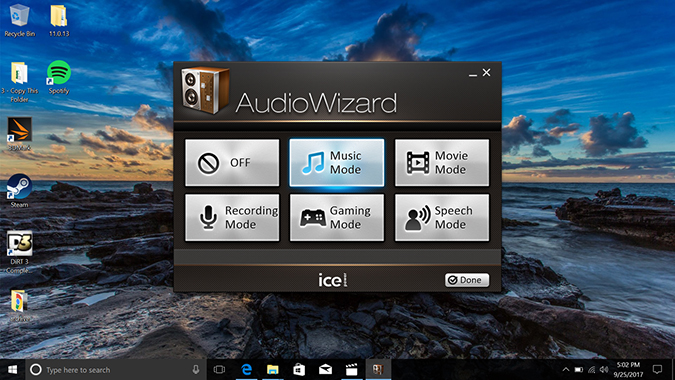Screen dimensions: 675x380
Task: Choose Speech Mode
Action: pyautogui.click(x=442, y=217)
